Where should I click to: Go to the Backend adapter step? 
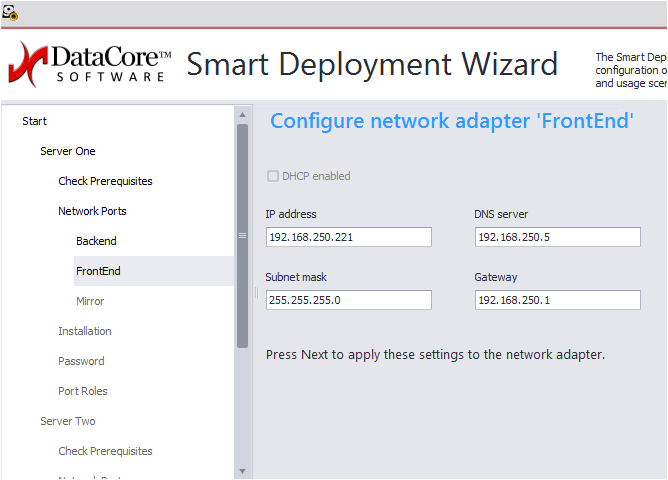tap(96, 241)
